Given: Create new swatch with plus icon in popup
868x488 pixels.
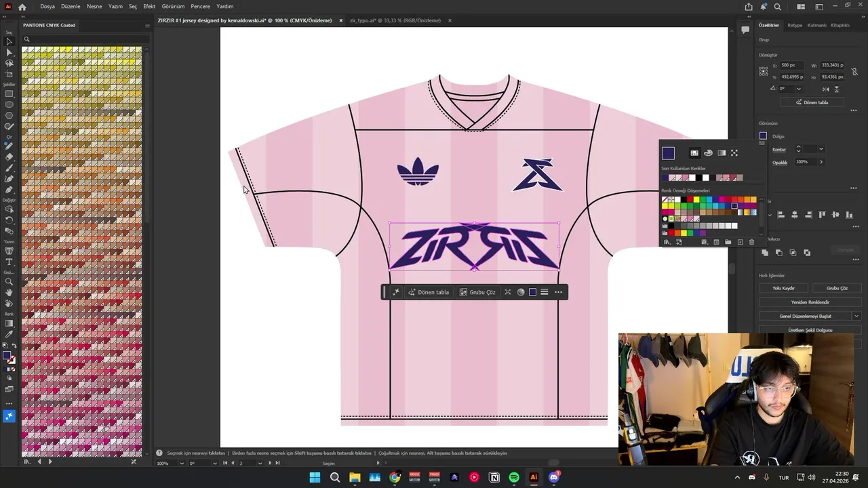Looking at the screenshot, I should click(x=740, y=242).
